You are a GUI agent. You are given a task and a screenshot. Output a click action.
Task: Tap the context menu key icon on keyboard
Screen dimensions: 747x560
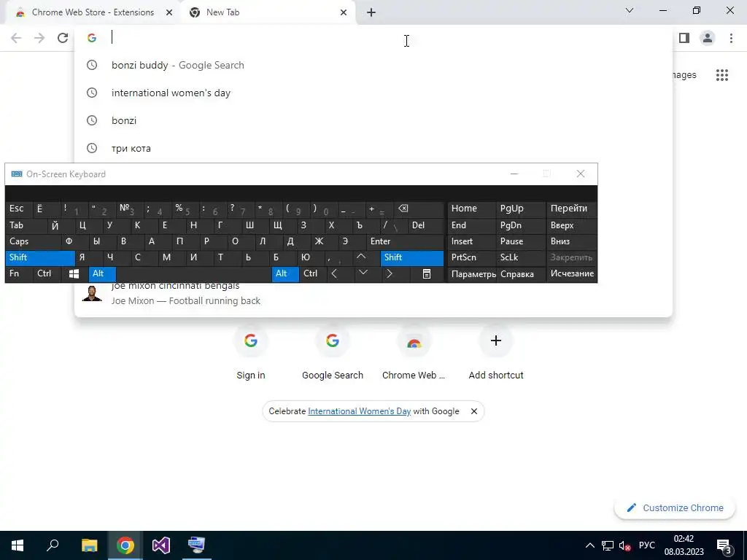pyautogui.click(x=427, y=274)
